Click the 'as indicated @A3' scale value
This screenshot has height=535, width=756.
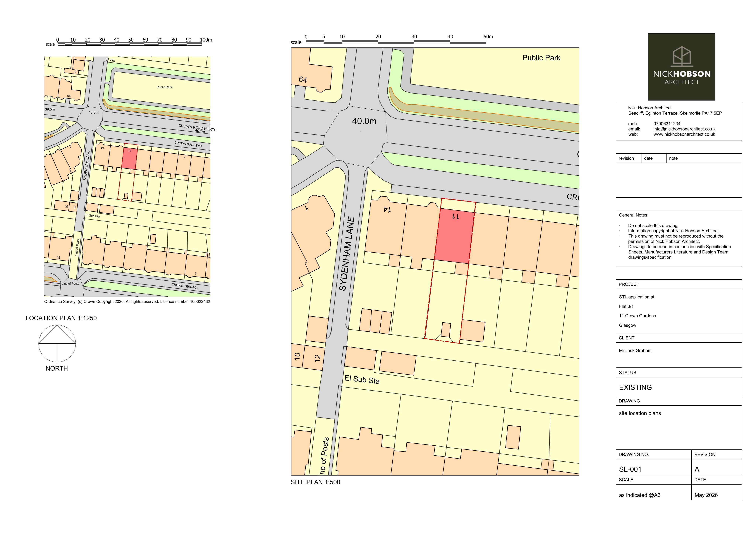click(639, 495)
